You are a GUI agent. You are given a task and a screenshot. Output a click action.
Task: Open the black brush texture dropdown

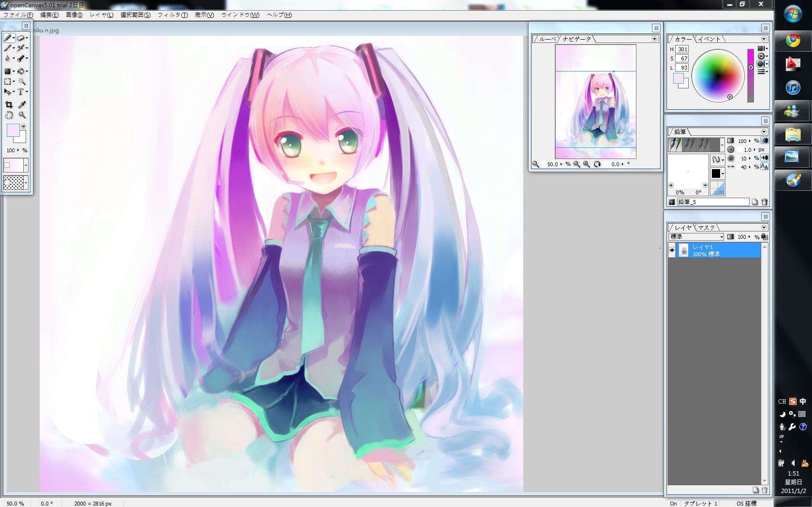point(717,174)
